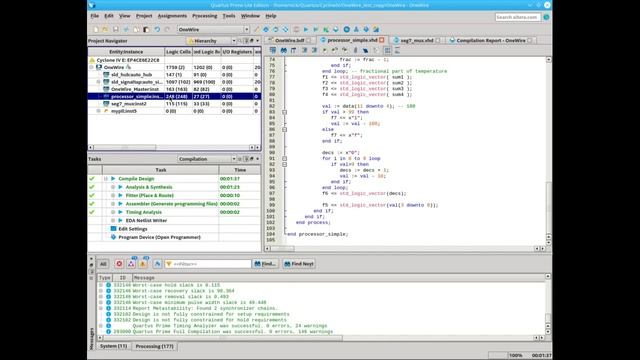Toggle the info messages filter icon

click(157, 264)
